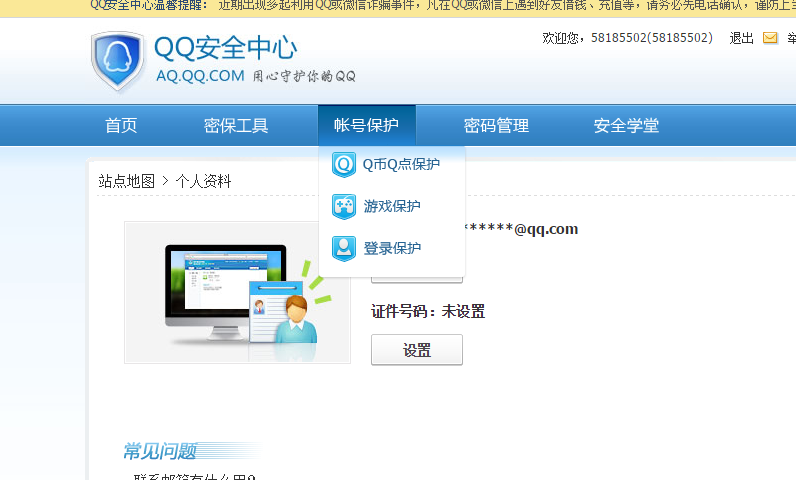
Task: Click the 游戏保护 gamepad icon
Action: point(344,207)
